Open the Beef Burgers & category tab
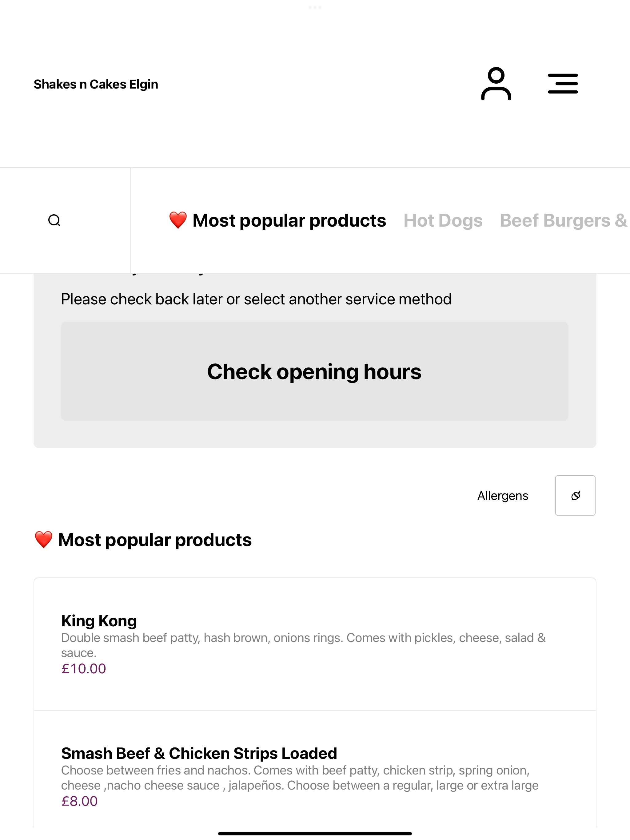Image resolution: width=630 pixels, height=840 pixels. click(x=564, y=220)
